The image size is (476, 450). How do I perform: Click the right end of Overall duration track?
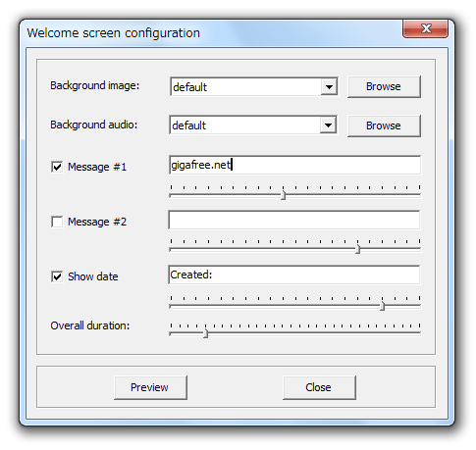coord(418,333)
